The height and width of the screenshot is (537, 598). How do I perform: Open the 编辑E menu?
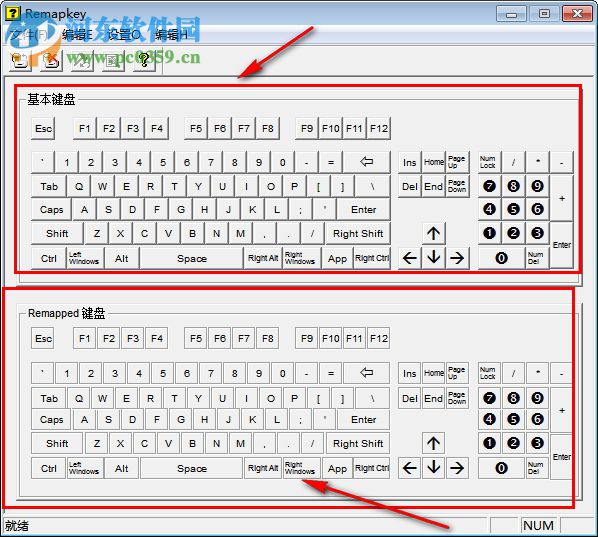(x=77, y=35)
